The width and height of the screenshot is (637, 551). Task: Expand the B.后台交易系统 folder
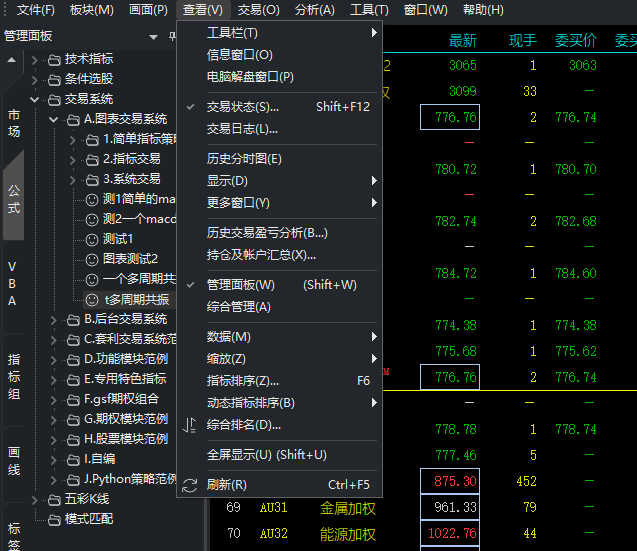point(54,320)
